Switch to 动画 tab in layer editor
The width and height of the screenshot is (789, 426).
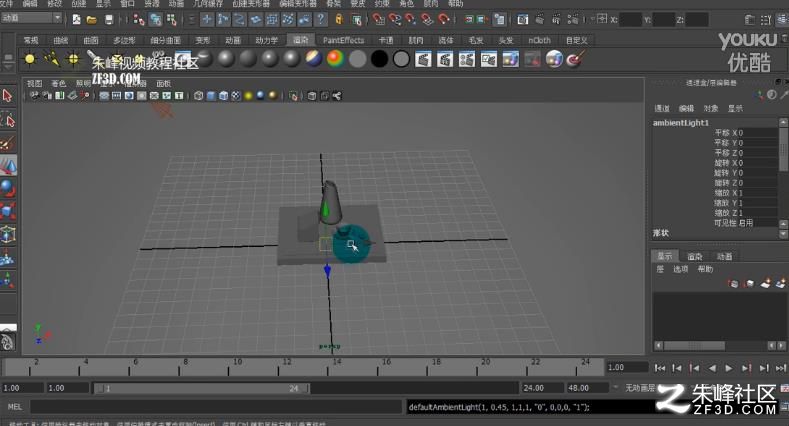[724, 257]
